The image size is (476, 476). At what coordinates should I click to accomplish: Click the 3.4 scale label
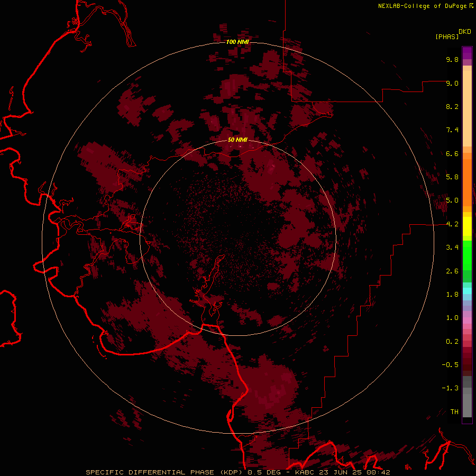(452, 248)
